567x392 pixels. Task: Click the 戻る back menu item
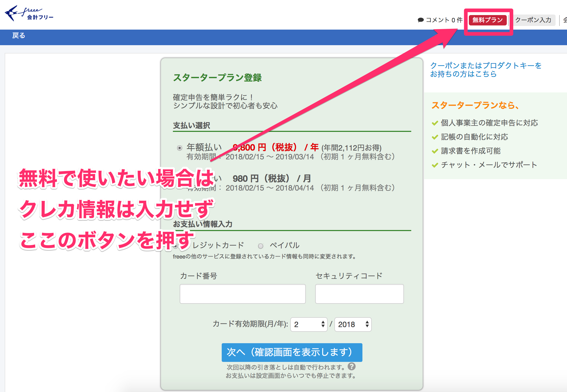pyautogui.click(x=19, y=36)
